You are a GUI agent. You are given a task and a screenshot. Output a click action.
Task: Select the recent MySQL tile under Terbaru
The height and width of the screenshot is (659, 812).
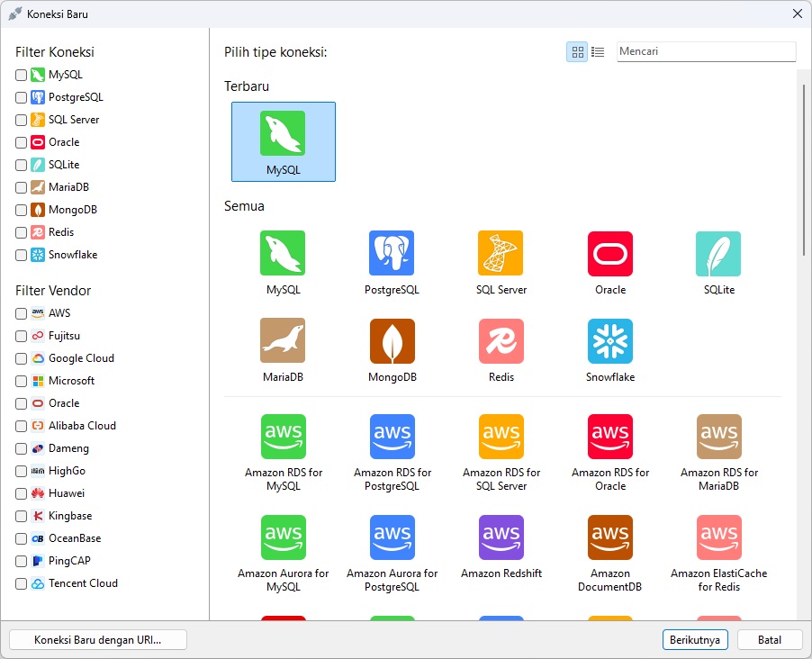(x=284, y=141)
